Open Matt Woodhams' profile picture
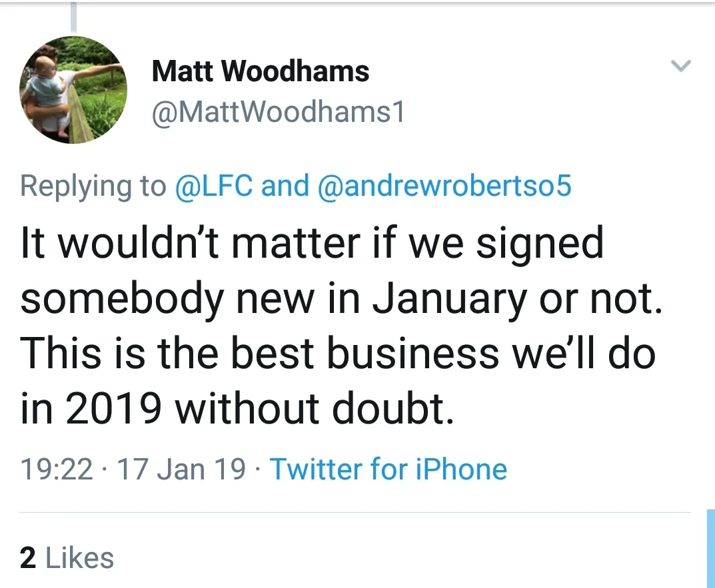Image resolution: width=715 pixels, height=588 pixels. pos(73,90)
